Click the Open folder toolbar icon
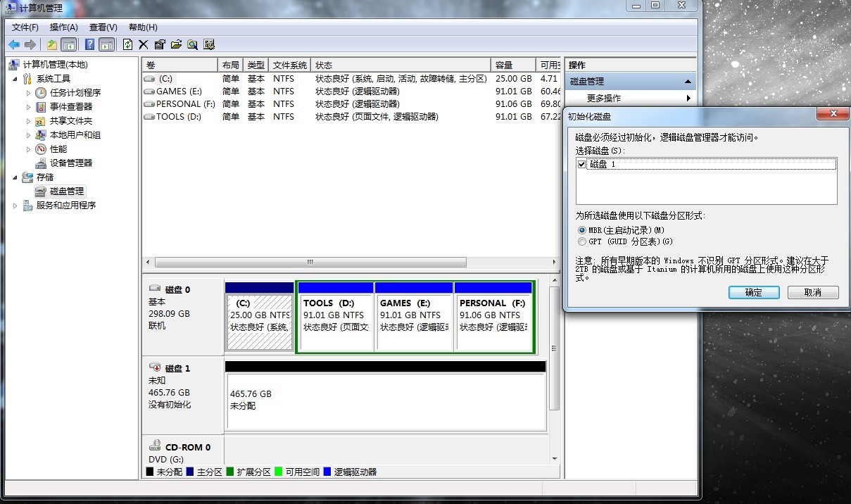851x504 pixels. (x=176, y=44)
